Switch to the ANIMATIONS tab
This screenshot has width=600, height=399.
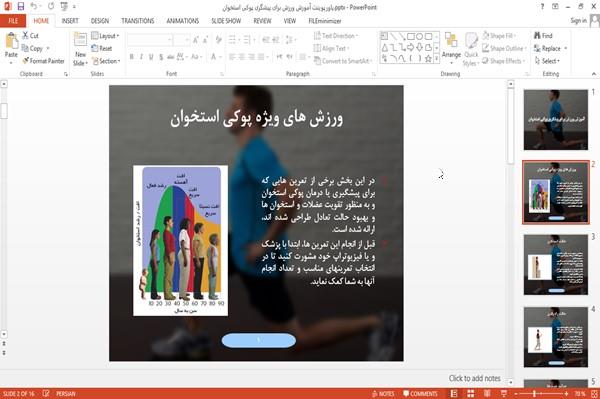[183, 21]
